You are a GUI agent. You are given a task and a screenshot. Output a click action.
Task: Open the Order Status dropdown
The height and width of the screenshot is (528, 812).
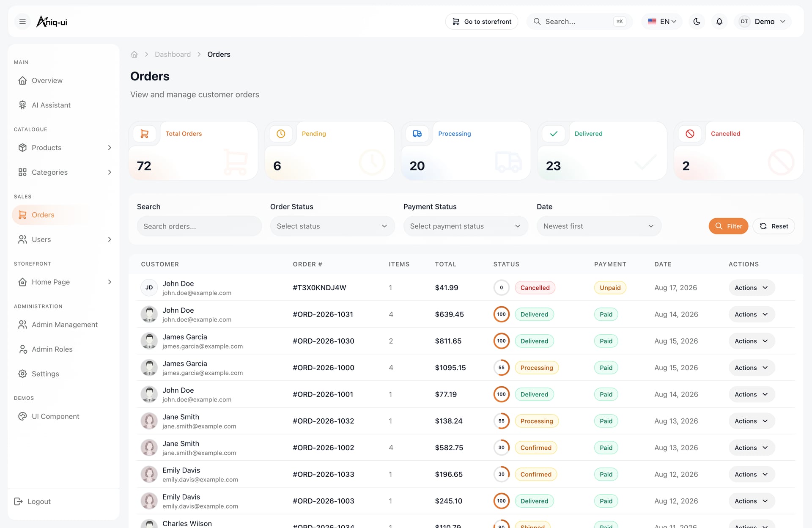(x=332, y=226)
